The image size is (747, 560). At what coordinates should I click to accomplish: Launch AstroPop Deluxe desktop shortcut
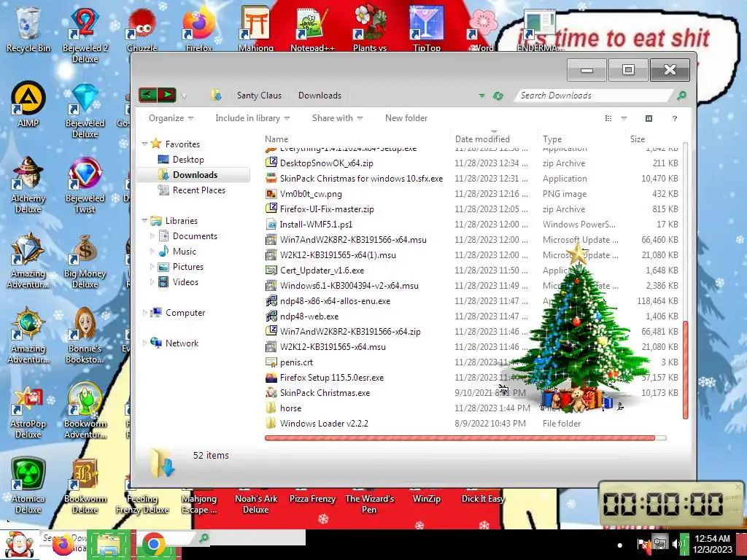(28, 411)
